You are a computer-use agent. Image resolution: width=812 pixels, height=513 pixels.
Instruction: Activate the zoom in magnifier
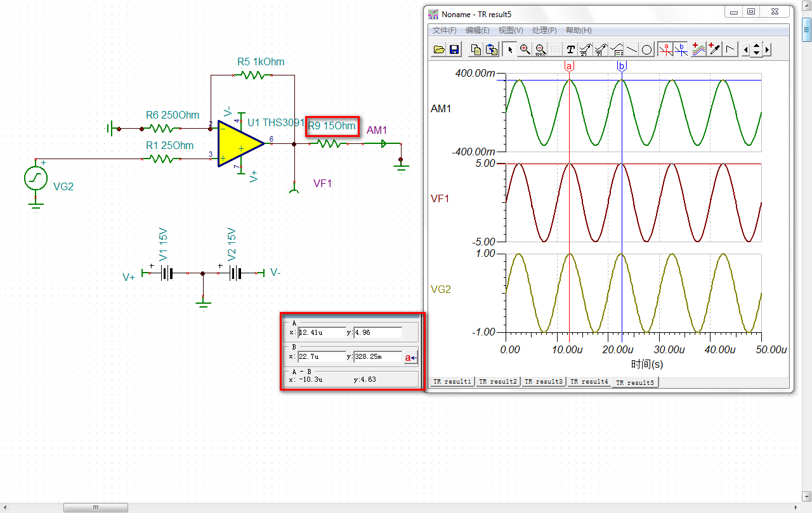tap(525, 49)
